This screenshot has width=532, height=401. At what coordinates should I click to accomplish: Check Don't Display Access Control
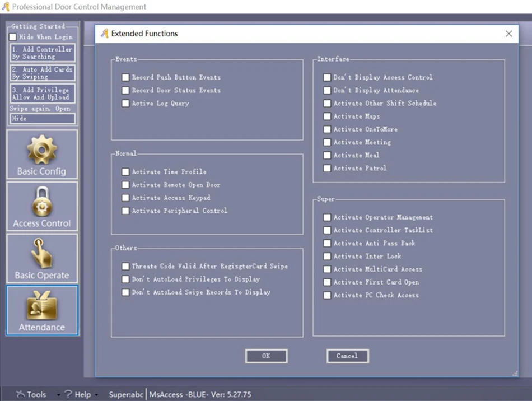[x=327, y=77]
